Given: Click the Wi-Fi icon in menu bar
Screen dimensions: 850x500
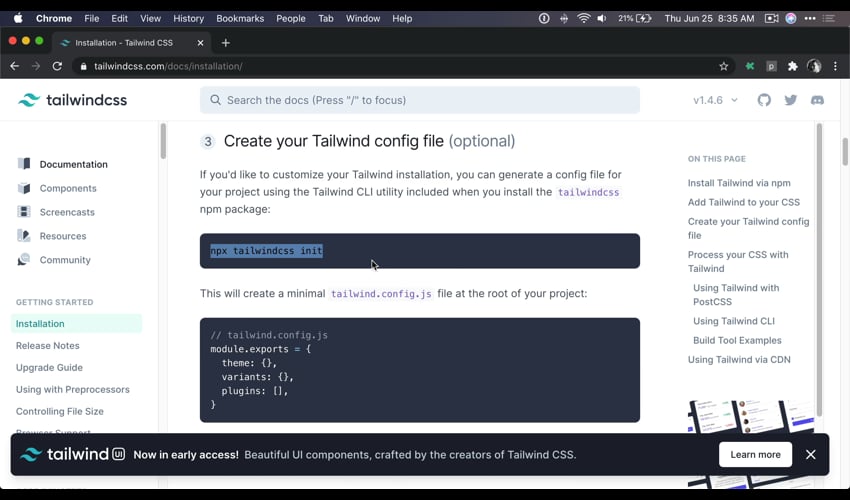Looking at the screenshot, I should [x=583, y=18].
